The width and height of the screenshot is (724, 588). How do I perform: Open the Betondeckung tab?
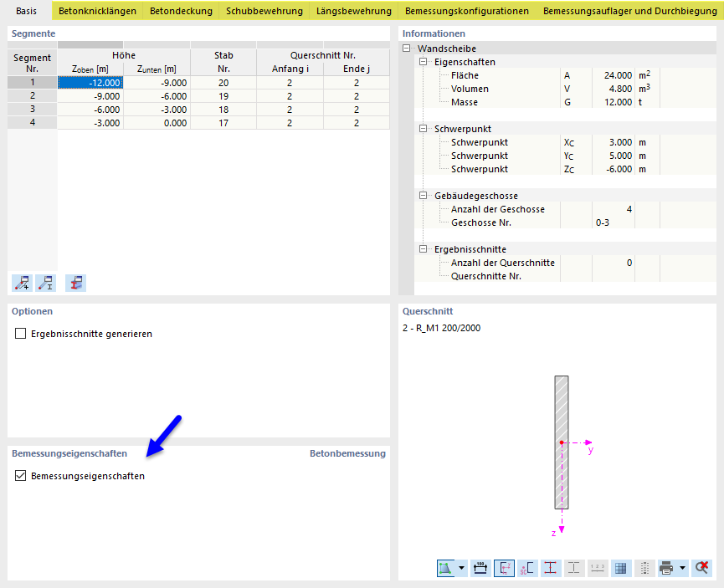pos(181,11)
